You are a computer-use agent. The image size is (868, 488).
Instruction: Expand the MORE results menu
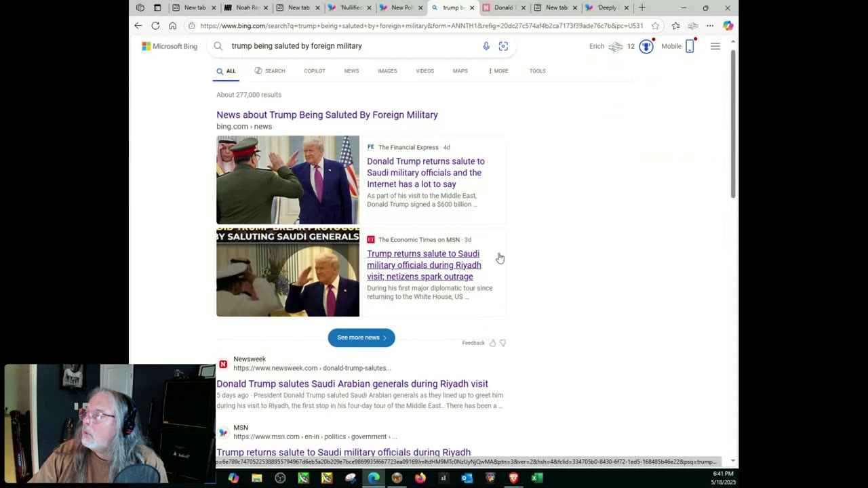498,71
